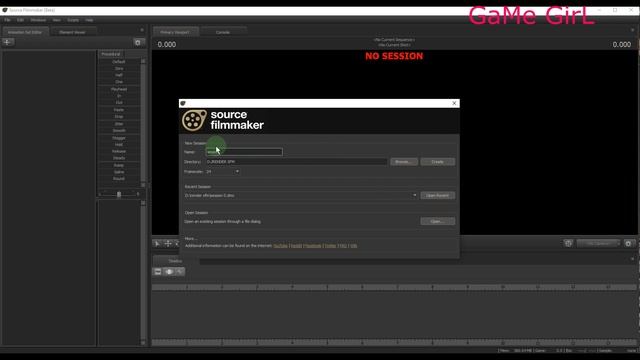
Task: Click the session Name input field
Action: coord(244,152)
